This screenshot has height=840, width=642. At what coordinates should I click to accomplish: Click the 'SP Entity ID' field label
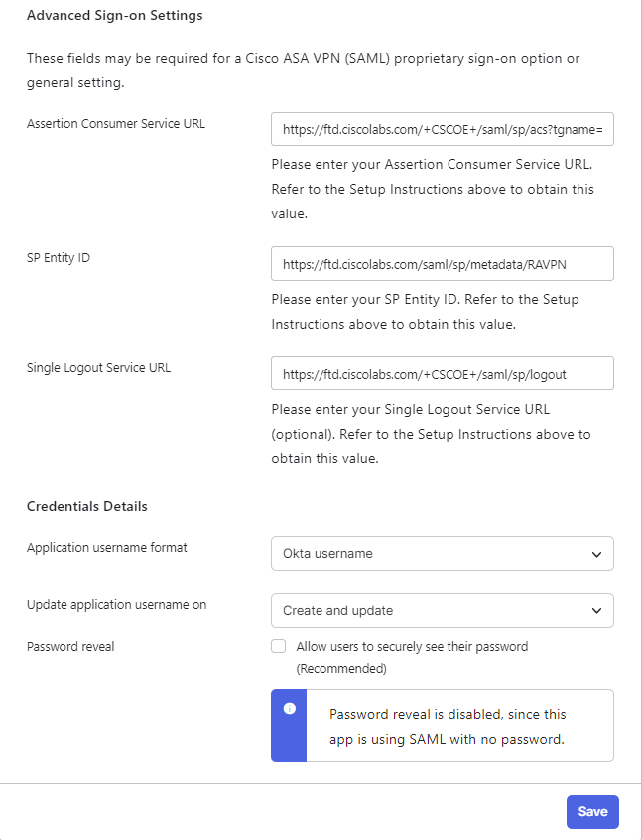tap(60, 257)
